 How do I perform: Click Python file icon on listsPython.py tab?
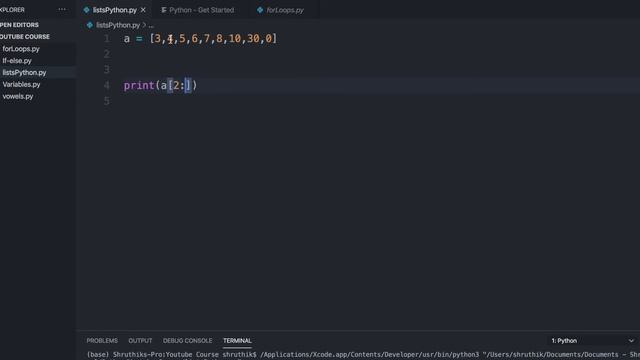(x=87, y=10)
